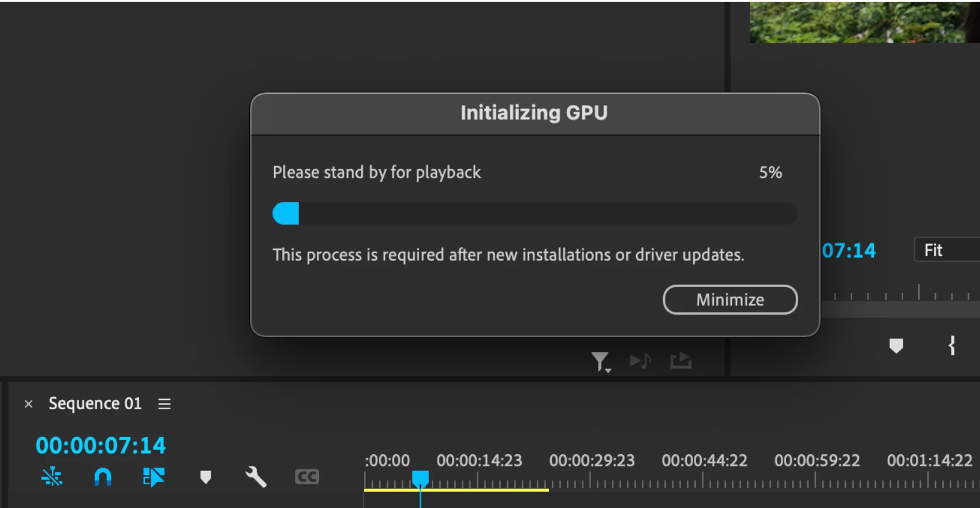
Task: Click the Minimize button in the dialog
Action: 730,300
